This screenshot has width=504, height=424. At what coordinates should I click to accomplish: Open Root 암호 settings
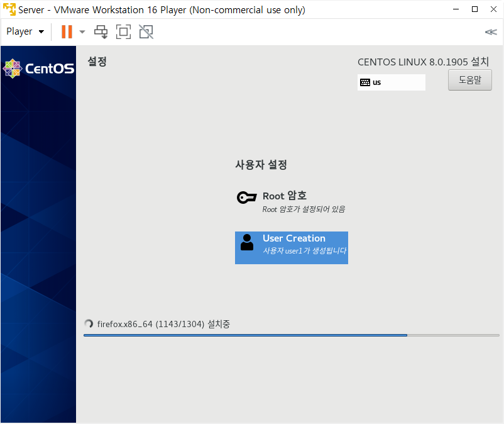[291, 202]
